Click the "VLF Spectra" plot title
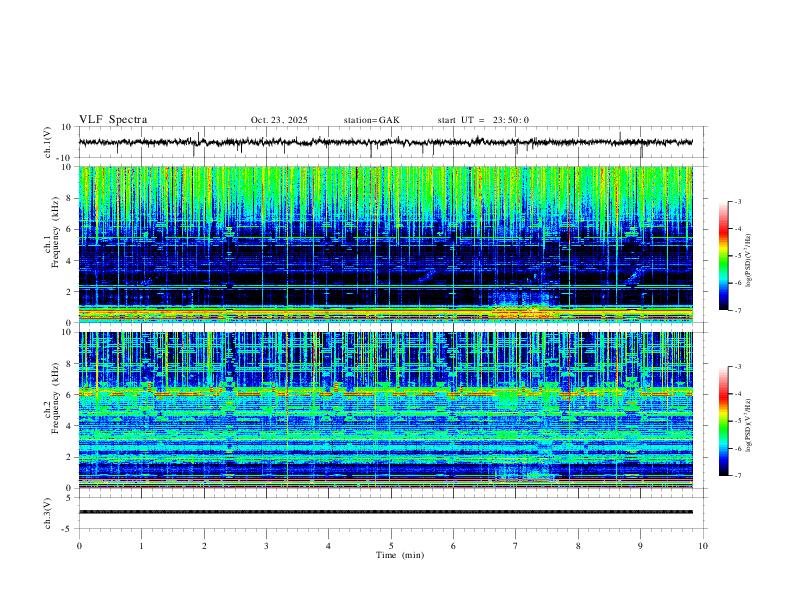The width and height of the screenshot is (792, 612). (x=113, y=120)
